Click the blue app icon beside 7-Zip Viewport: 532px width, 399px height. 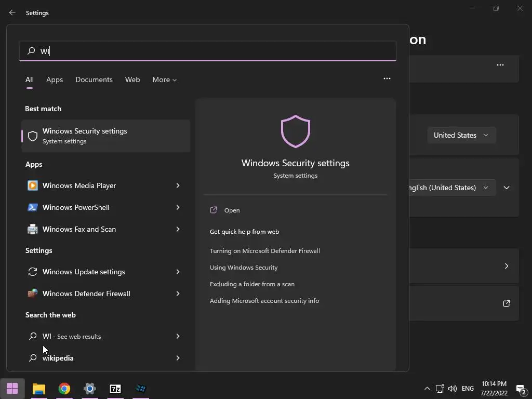tap(140, 389)
